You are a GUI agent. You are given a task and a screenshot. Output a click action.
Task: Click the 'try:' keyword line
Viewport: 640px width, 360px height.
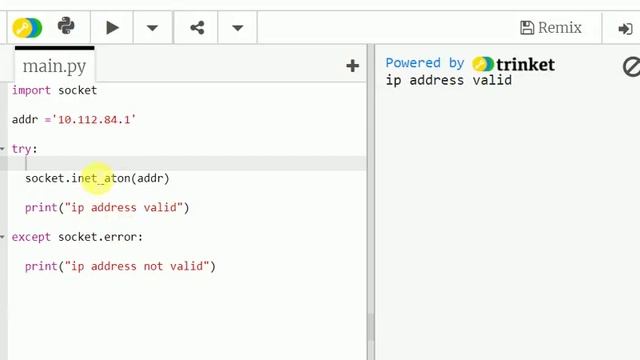(x=24, y=149)
